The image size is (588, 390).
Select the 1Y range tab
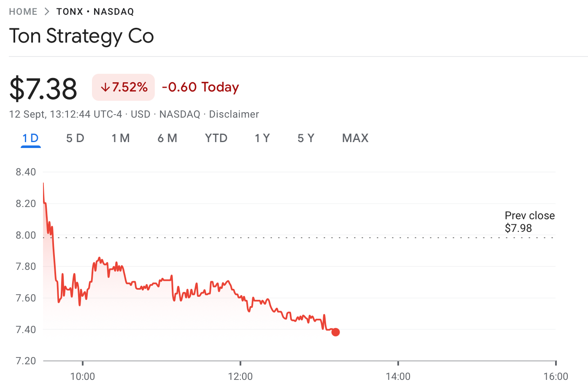tap(262, 138)
